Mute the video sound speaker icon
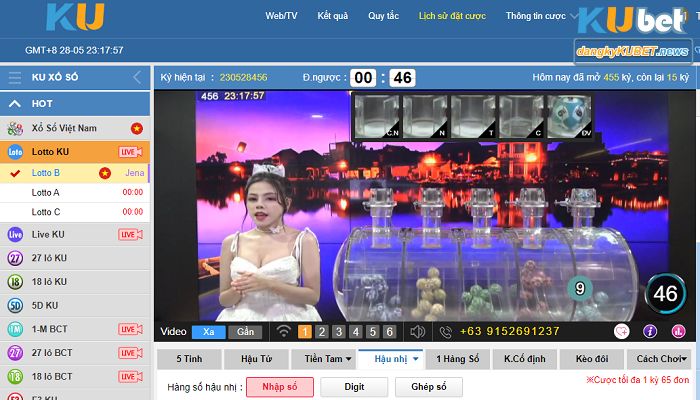 tap(417, 331)
